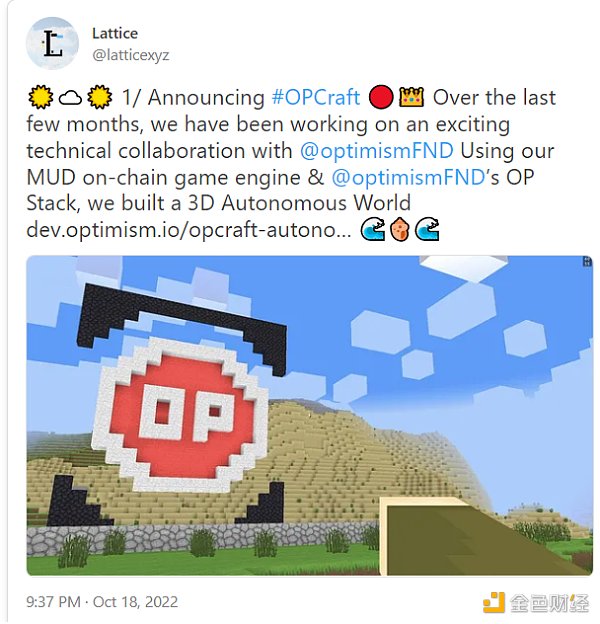Click the second @optimismFND mention before 's OP
The height and width of the screenshot is (624, 600).
(408, 177)
